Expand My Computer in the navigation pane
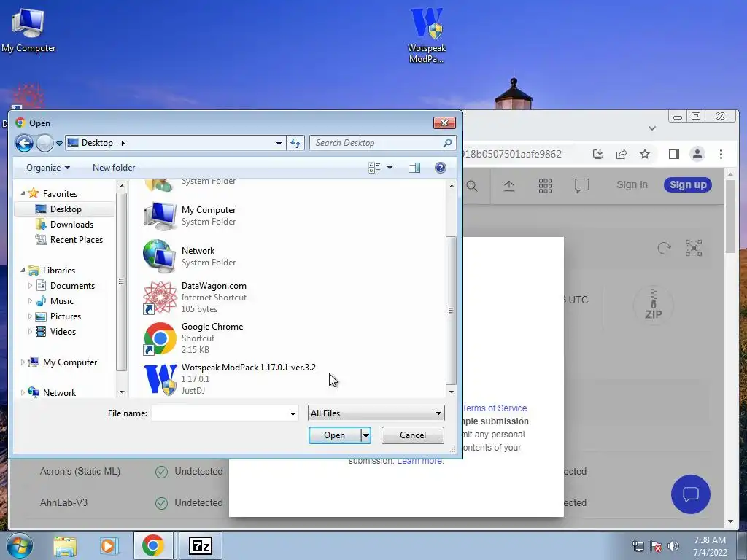Image resolution: width=747 pixels, height=560 pixels. (23, 362)
